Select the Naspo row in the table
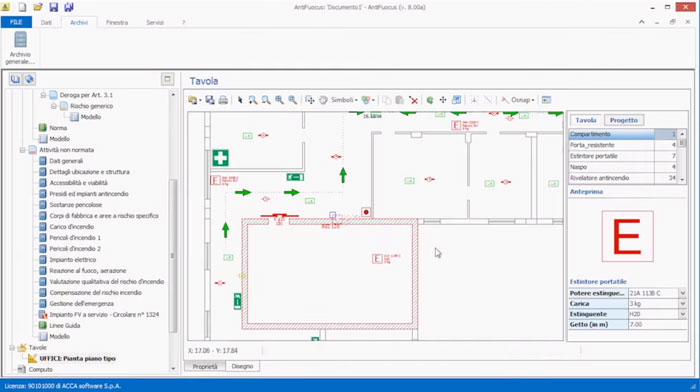This screenshot has width=700, height=392. pyautogui.click(x=623, y=167)
